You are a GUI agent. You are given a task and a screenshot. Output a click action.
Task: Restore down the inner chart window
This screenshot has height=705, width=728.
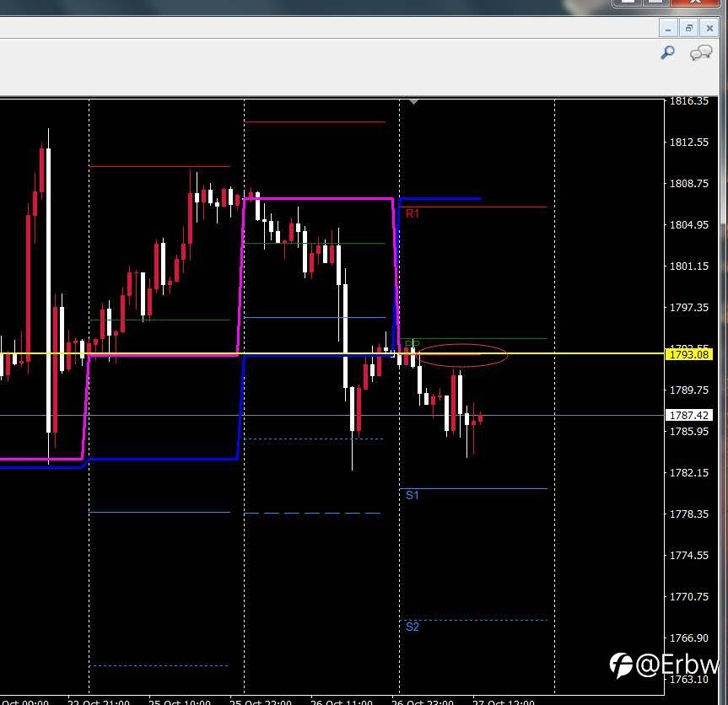pos(689,29)
